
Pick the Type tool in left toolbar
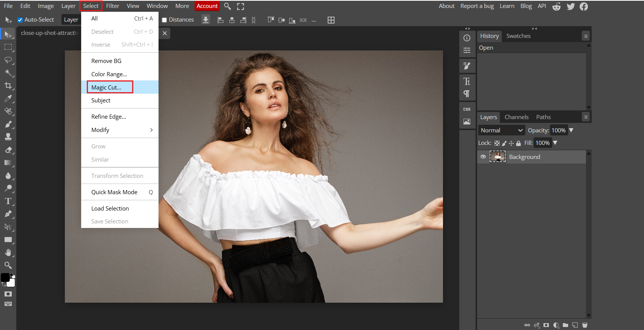pyautogui.click(x=8, y=201)
